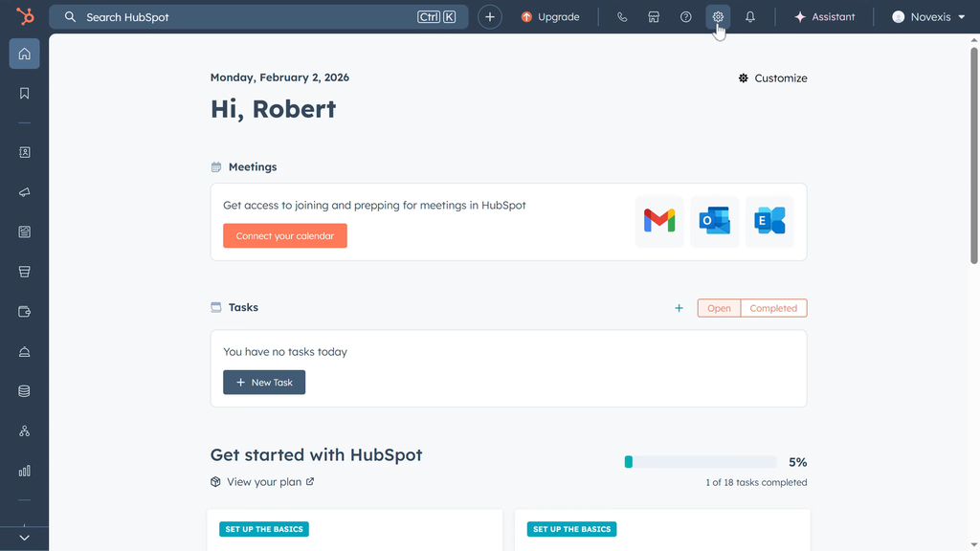Click the onboarding progress bar

click(x=700, y=462)
